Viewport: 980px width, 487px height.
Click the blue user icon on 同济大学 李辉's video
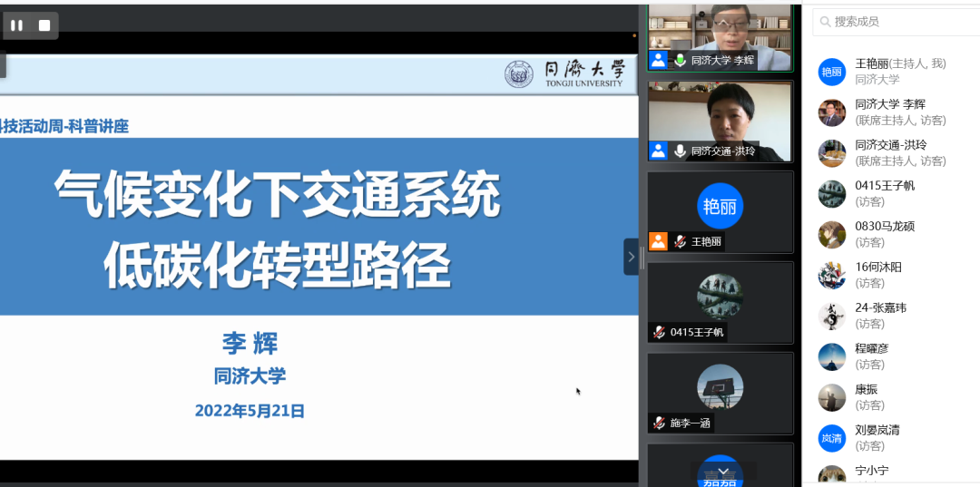658,61
